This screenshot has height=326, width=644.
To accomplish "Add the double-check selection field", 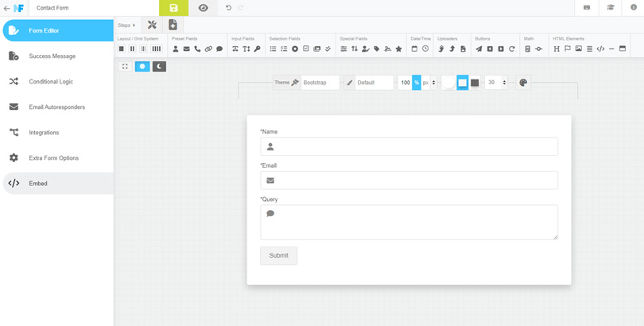I will (328, 49).
